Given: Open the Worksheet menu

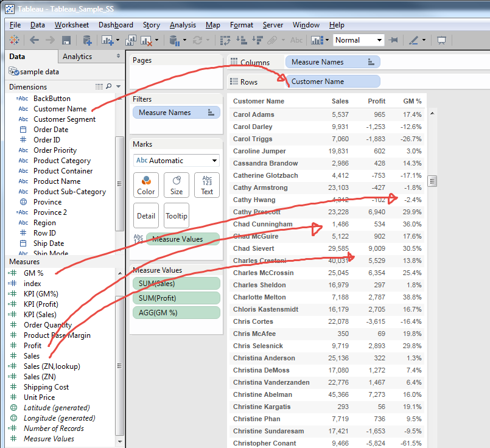Looking at the screenshot, I should (72, 25).
